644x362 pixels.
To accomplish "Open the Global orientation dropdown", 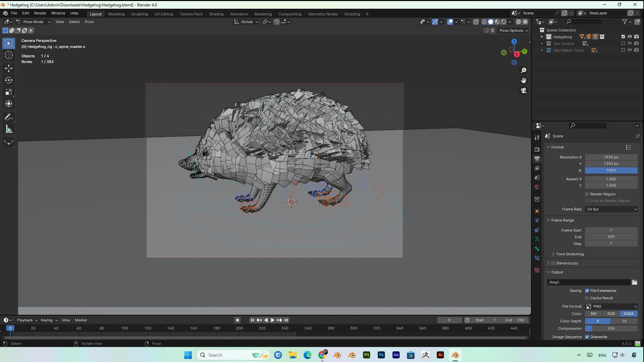I will click(246, 22).
